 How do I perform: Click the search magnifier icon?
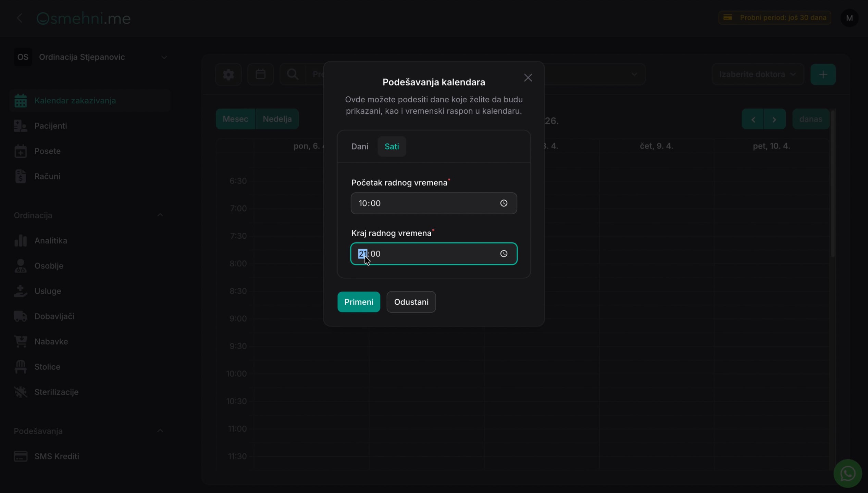click(x=292, y=74)
